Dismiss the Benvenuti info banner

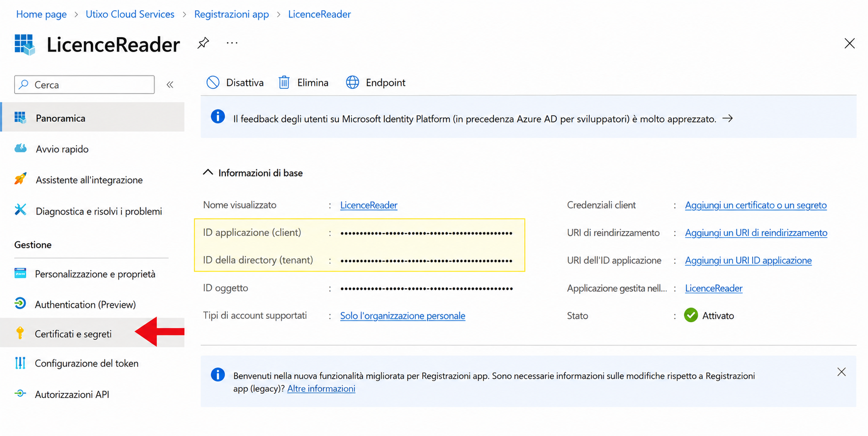[x=841, y=372]
